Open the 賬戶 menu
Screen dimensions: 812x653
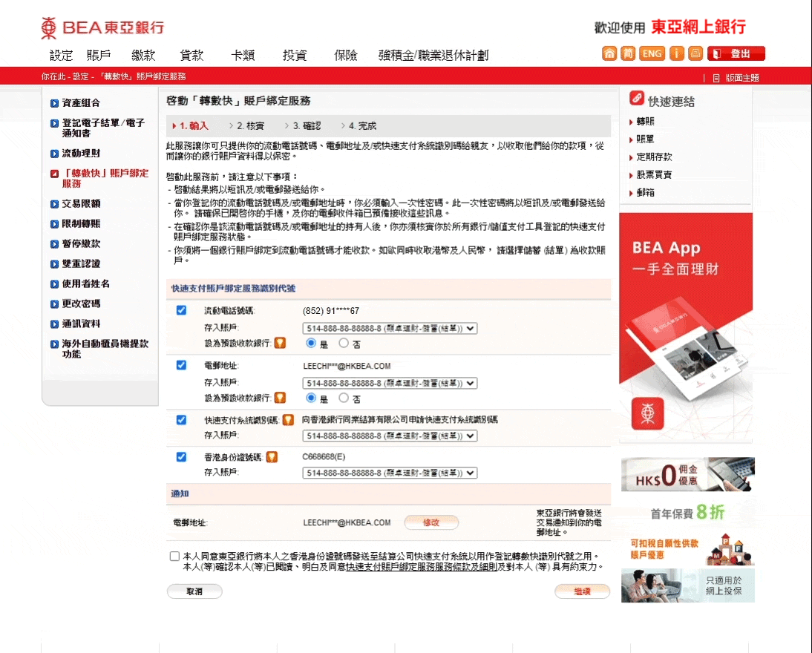[x=99, y=56]
